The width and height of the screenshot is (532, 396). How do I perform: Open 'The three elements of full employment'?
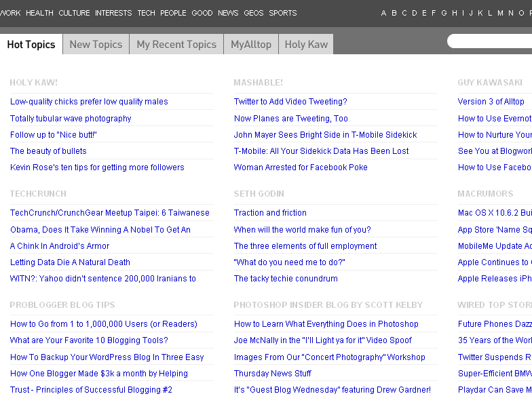pos(305,245)
